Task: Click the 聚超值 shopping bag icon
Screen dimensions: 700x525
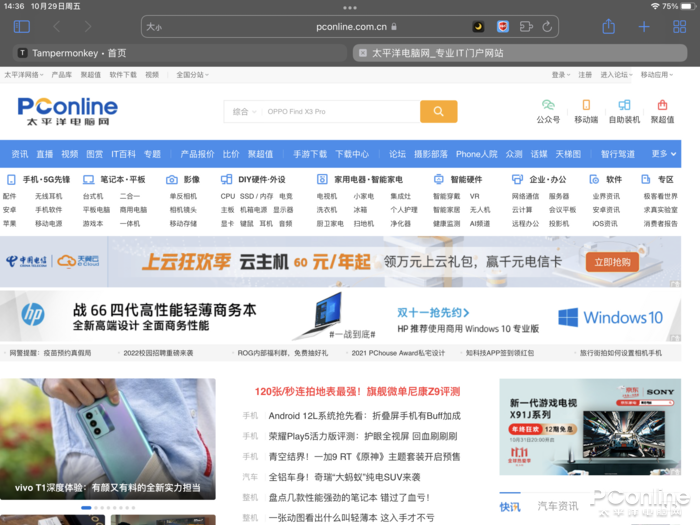Action: [x=662, y=111]
